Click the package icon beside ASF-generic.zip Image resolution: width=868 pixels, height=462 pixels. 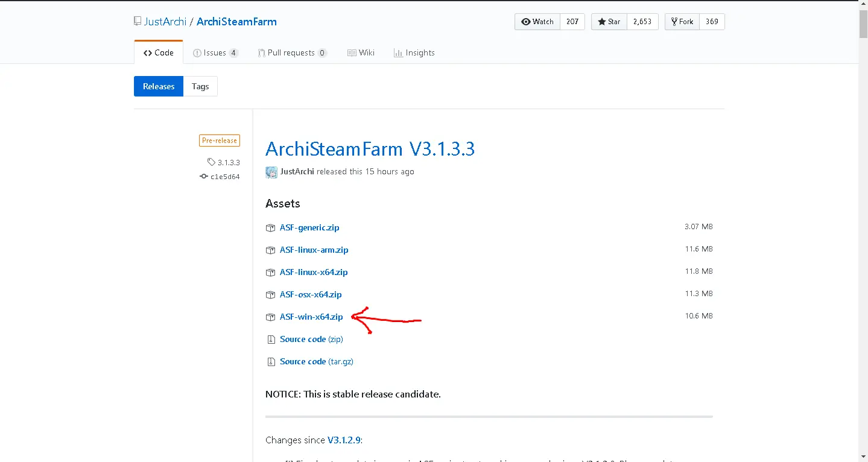[270, 228]
